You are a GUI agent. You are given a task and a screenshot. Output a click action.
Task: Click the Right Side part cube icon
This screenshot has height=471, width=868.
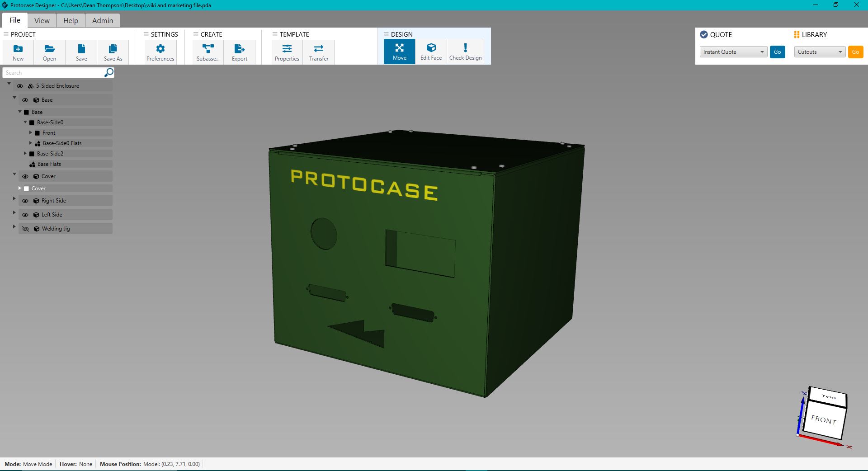[x=36, y=201]
